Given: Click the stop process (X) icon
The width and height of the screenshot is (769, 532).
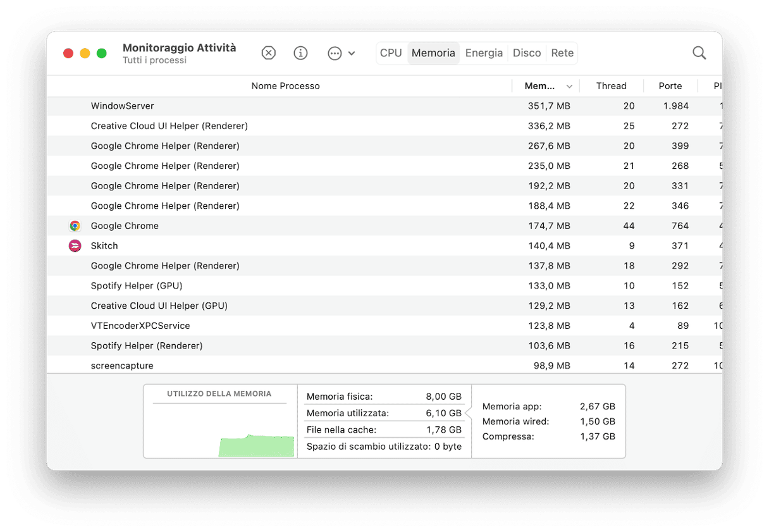Looking at the screenshot, I should coord(269,53).
